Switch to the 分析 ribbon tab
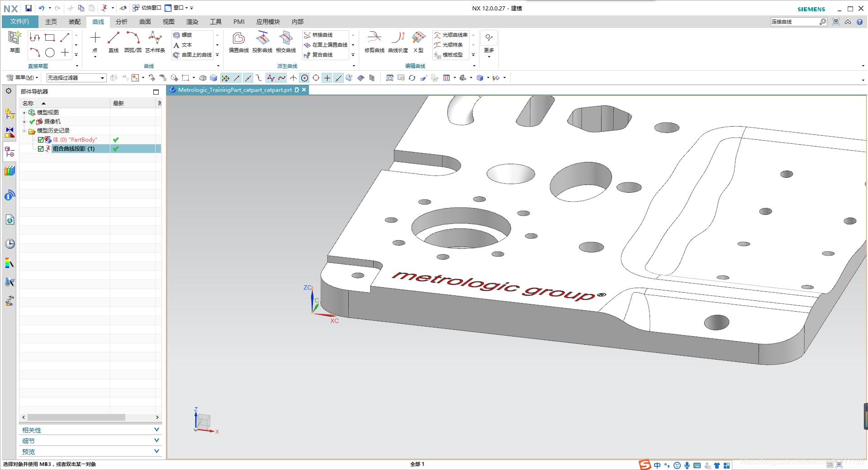The height and width of the screenshot is (470, 868). point(121,22)
